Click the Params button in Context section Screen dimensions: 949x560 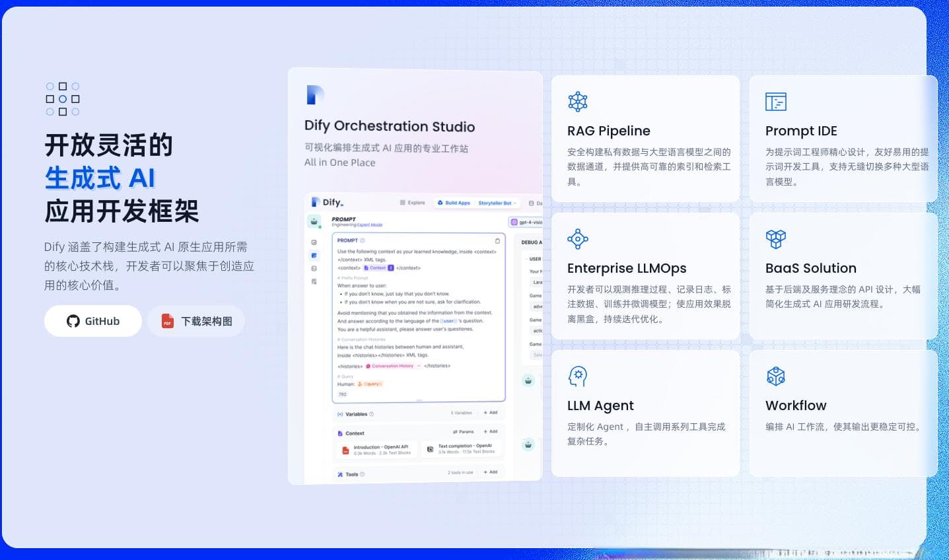(464, 431)
